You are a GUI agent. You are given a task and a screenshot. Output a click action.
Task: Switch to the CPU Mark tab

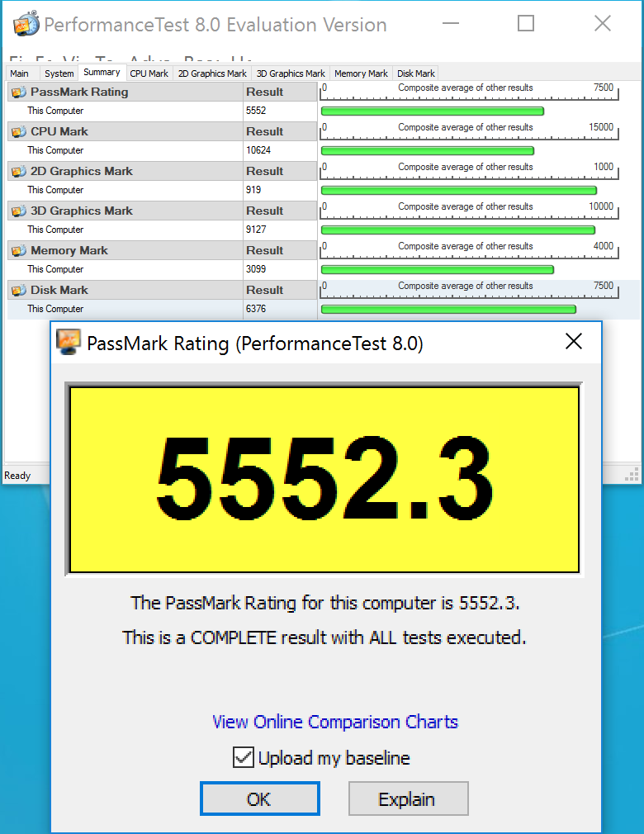(x=149, y=73)
